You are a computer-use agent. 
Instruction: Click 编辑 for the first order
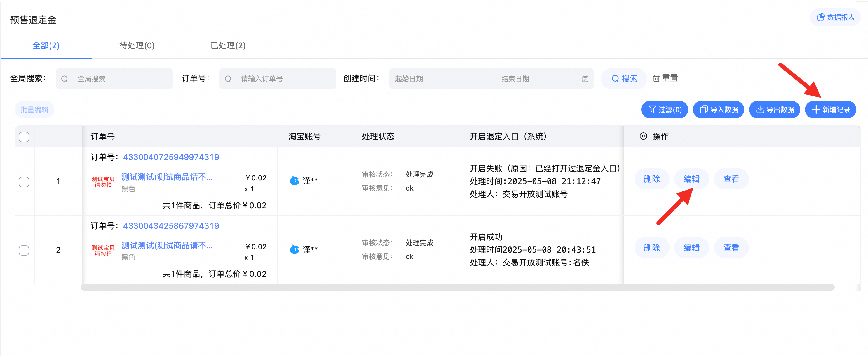click(x=691, y=179)
